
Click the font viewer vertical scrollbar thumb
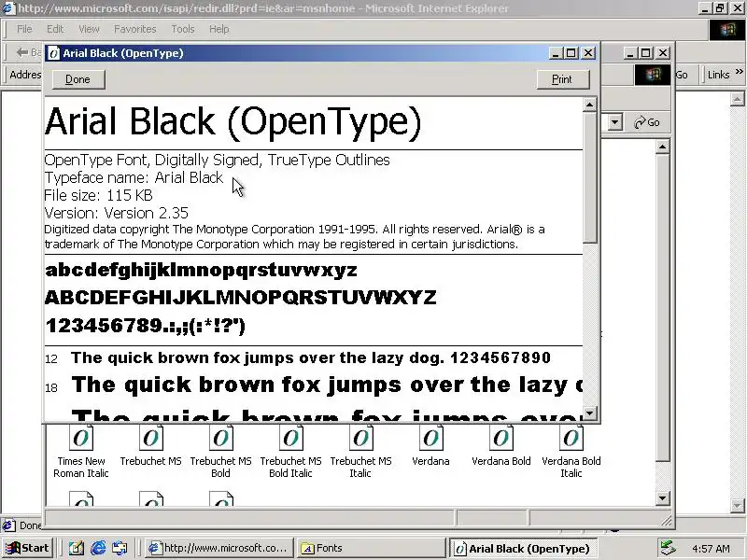pos(590,177)
